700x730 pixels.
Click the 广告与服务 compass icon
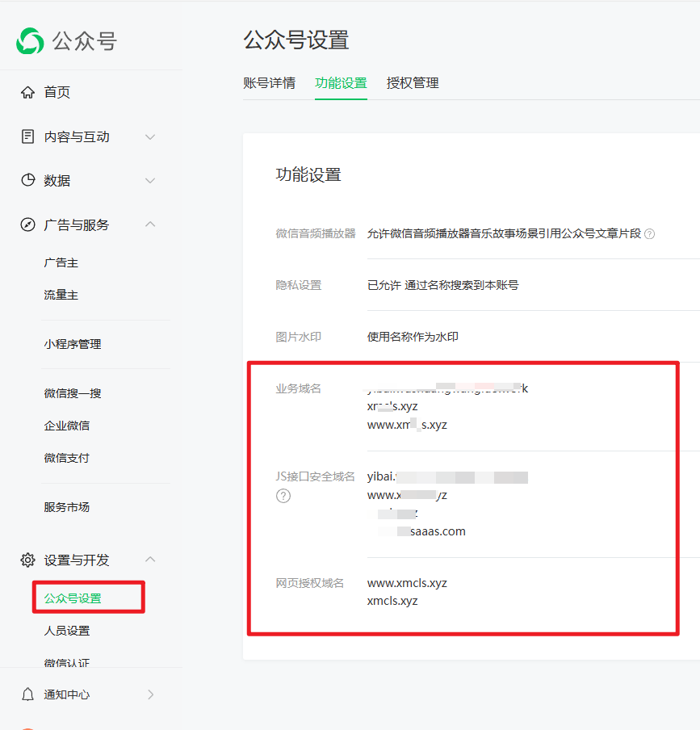[x=28, y=224]
